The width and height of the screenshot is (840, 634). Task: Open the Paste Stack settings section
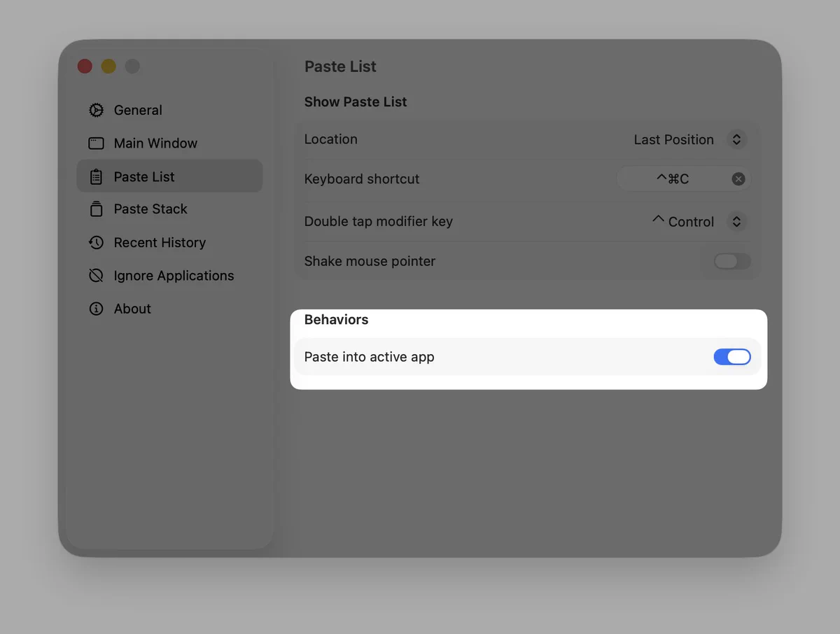(169, 209)
